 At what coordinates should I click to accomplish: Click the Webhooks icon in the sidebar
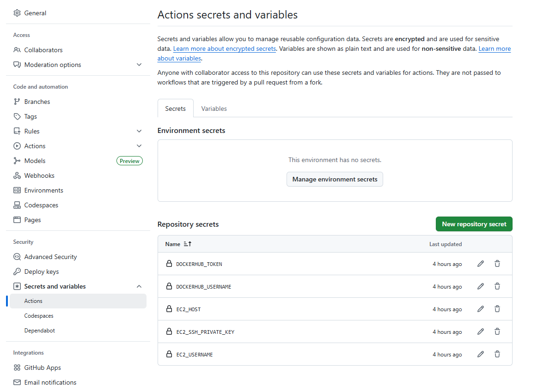coord(17,175)
